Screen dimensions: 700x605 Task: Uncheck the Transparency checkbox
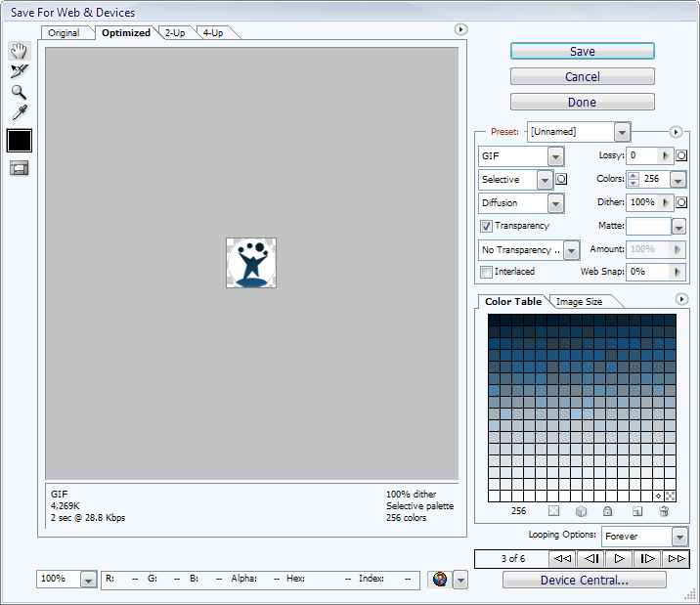pos(486,226)
